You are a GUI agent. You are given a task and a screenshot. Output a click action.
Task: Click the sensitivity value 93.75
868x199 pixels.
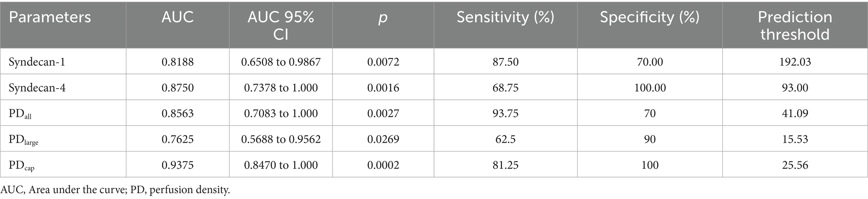(x=505, y=114)
